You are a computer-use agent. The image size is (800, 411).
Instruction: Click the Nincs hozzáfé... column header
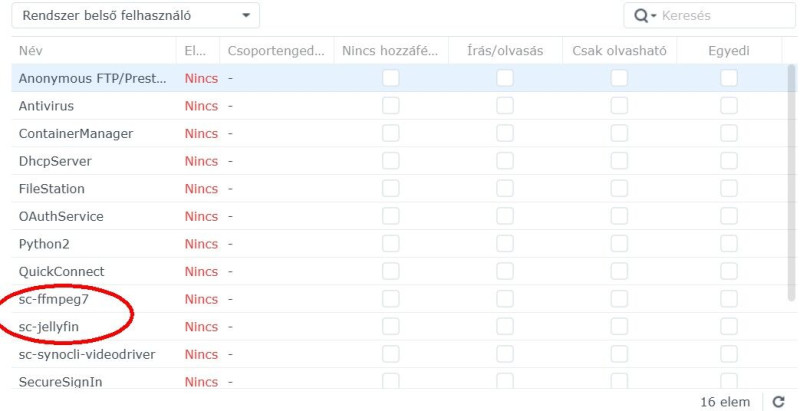390,50
